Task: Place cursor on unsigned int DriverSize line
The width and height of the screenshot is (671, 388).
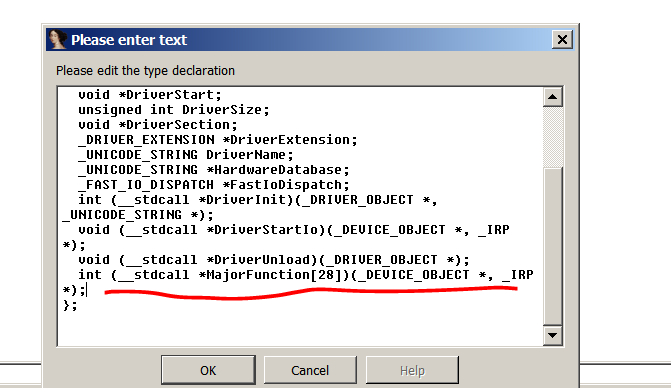Action: click(x=174, y=110)
